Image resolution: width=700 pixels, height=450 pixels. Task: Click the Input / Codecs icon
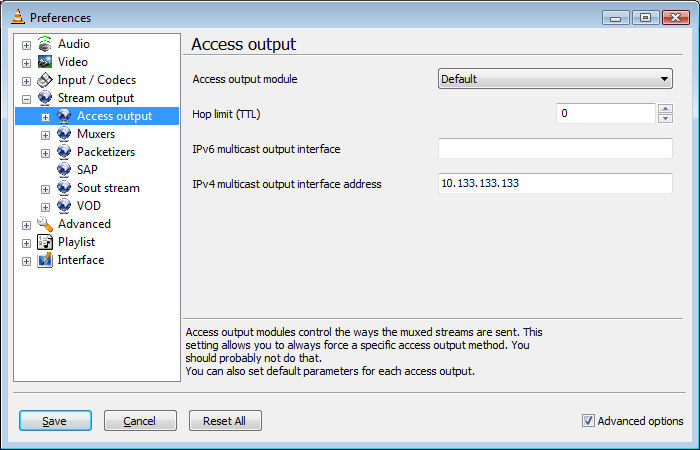(x=45, y=80)
